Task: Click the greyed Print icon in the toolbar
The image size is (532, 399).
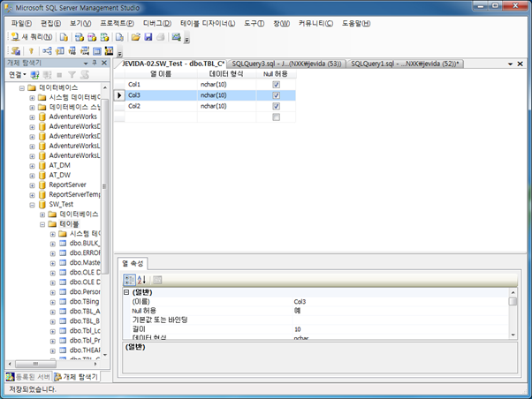Action: click(161, 37)
